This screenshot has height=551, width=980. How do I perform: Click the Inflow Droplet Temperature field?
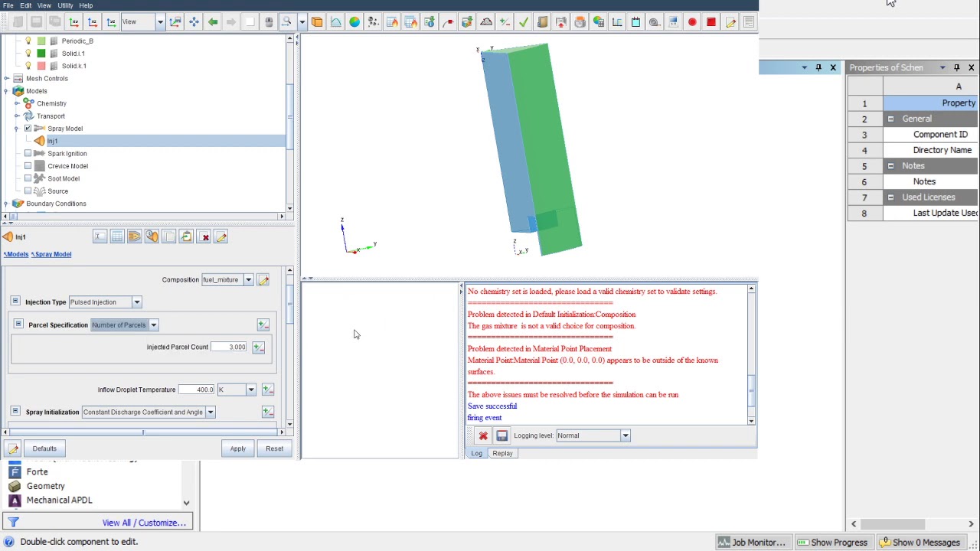(x=197, y=390)
